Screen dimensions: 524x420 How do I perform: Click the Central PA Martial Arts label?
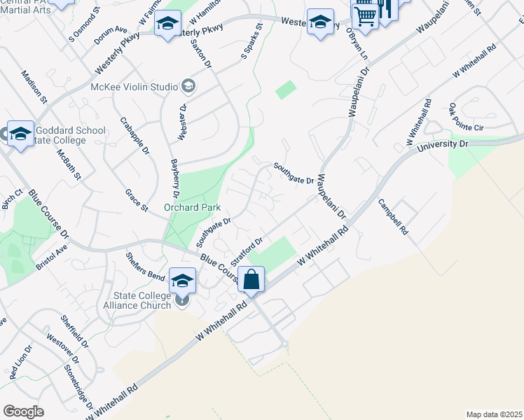coord(26,7)
